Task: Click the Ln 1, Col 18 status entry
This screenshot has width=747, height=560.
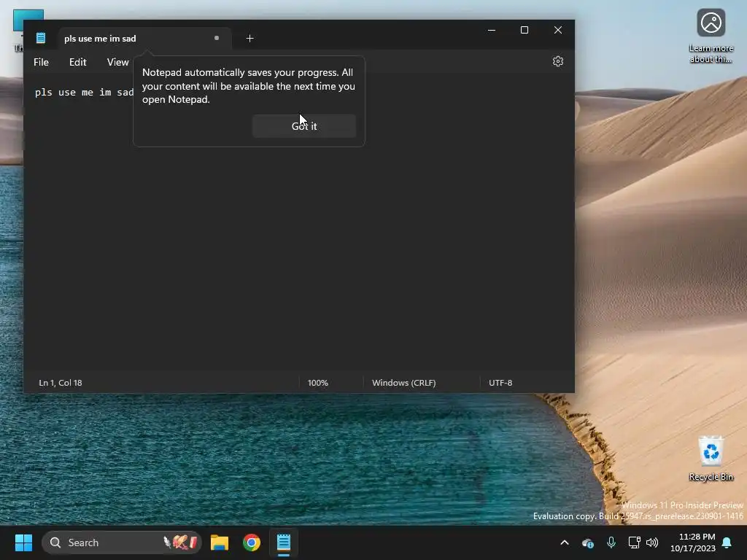Action: pyautogui.click(x=61, y=383)
